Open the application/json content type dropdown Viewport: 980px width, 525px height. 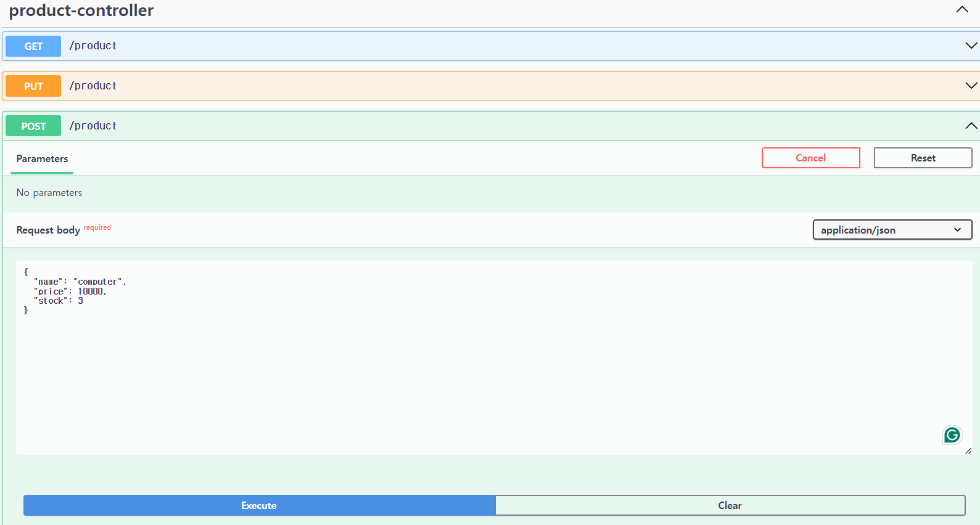pyautogui.click(x=892, y=230)
